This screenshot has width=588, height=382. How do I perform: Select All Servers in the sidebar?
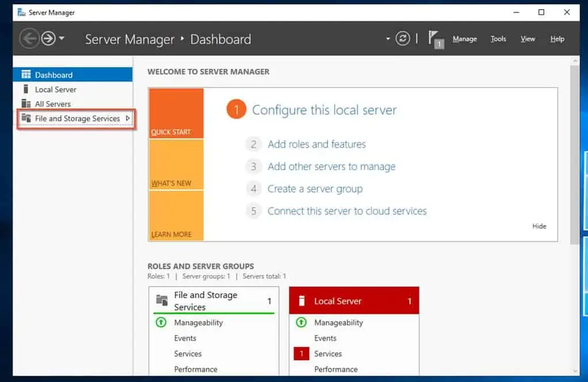(x=73, y=104)
